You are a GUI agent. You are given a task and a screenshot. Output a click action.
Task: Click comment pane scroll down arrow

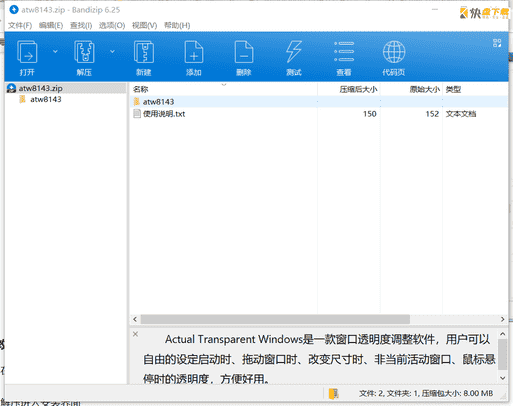click(x=503, y=378)
